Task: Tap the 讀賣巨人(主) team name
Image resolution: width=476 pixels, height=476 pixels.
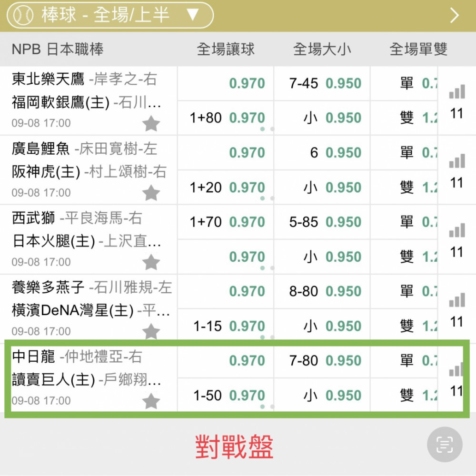Action: click(x=53, y=380)
